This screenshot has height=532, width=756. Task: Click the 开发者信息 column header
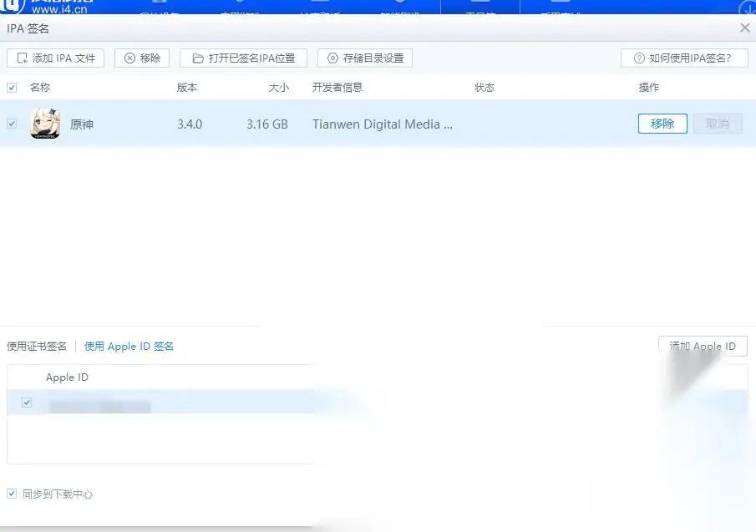tap(337, 88)
